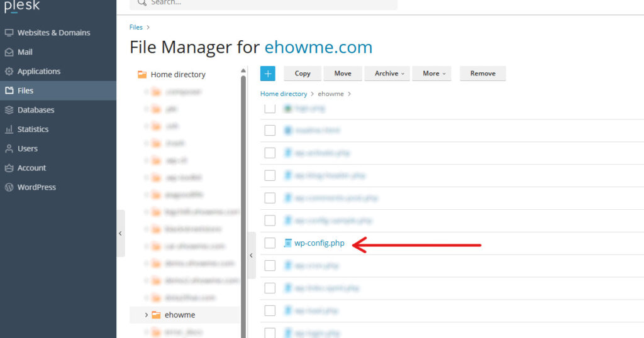Screen dimensions: 644x338
Task: Tick the wp-config.php checkbox
Action: click(270, 243)
